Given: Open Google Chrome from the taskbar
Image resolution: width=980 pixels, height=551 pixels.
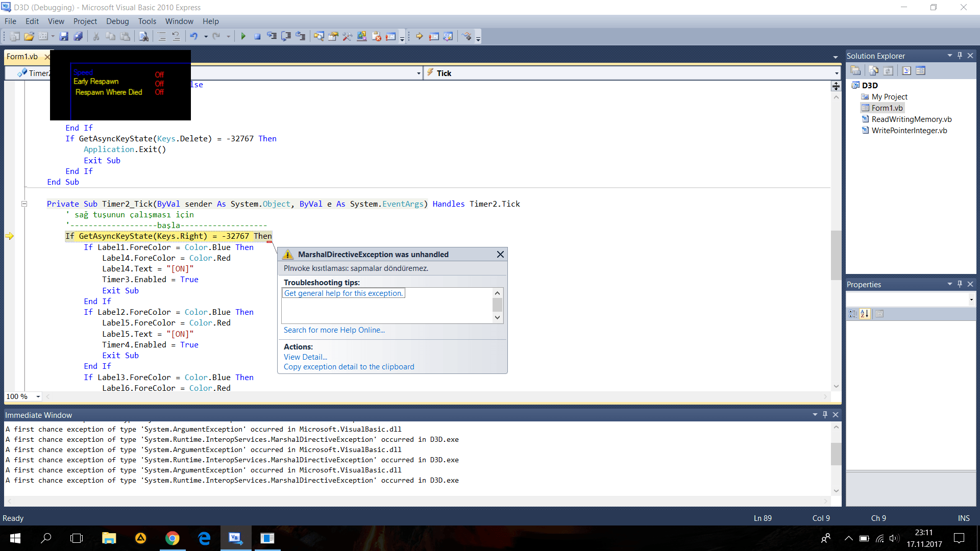Looking at the screenshot, I should (172, 538).
